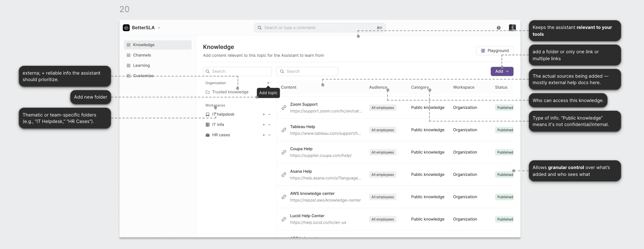Click the link icon for AWS knowledge center
The image size is (644, 249).
pyautogui.click(x=284, y=197)
